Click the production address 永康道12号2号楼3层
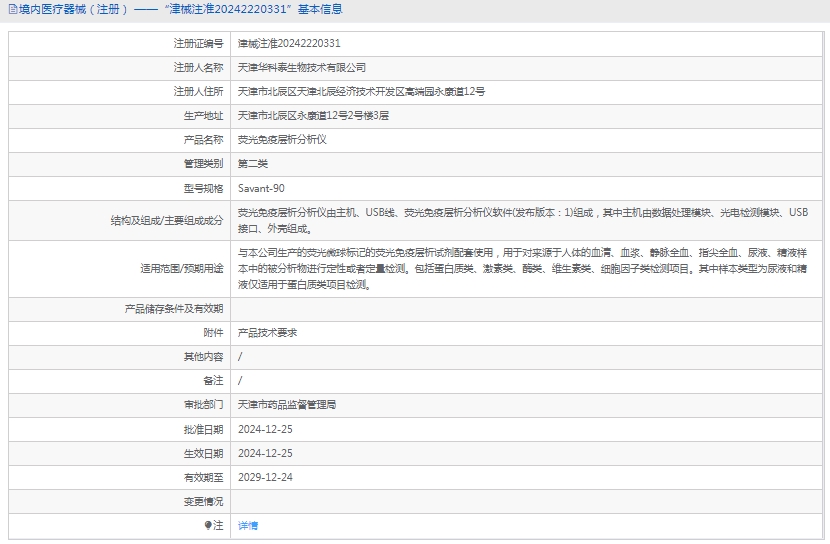Image resolution: width=830 pixels, height=544 pixels. click(x=313, y=115)
